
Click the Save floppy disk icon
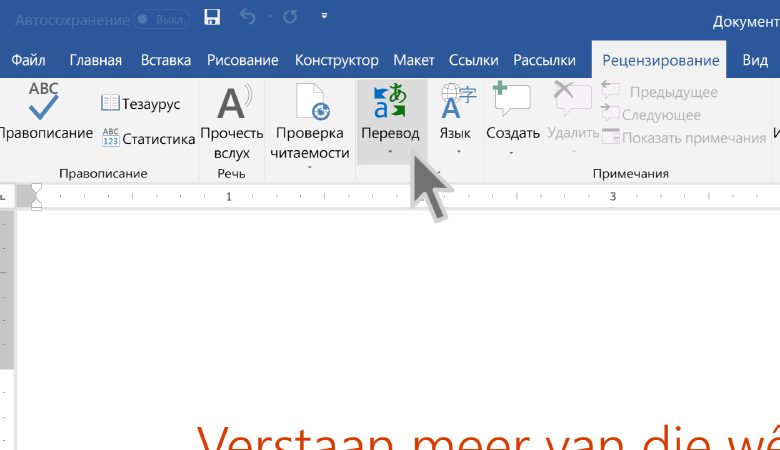212,17
